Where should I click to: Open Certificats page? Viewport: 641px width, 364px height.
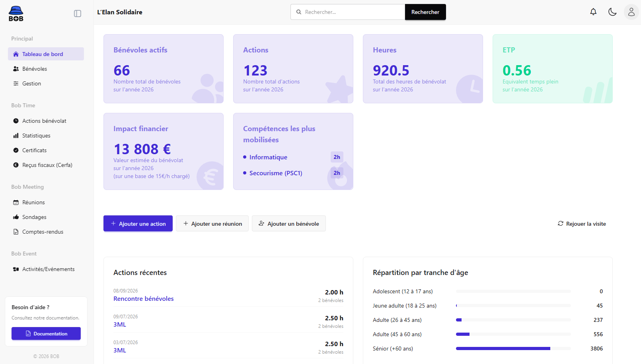coord(46,150)
